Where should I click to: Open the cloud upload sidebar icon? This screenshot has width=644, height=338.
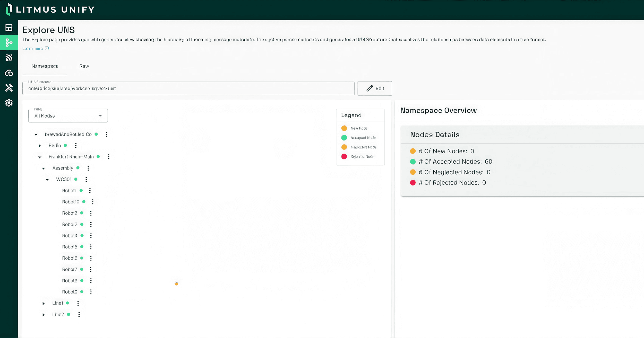click(x=9, y=73)
